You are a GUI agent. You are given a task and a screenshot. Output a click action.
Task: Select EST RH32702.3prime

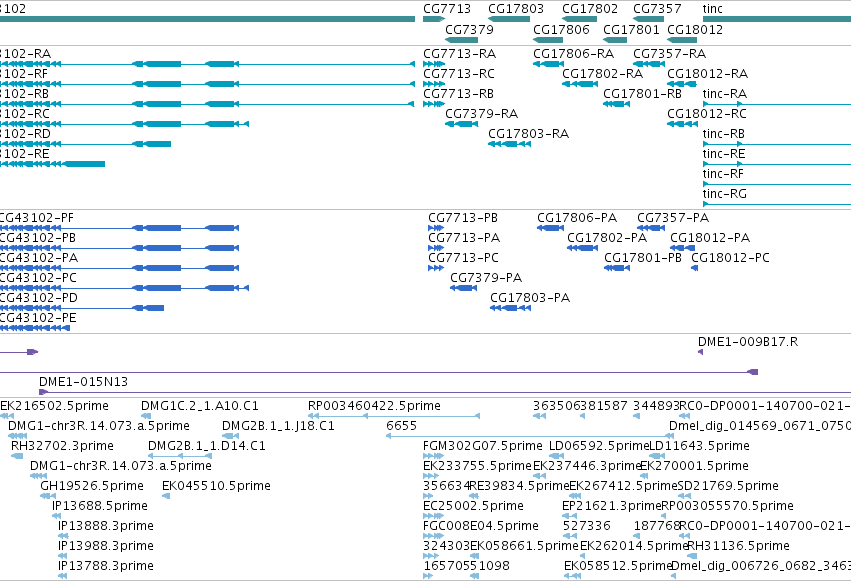(x=62, y=446)
